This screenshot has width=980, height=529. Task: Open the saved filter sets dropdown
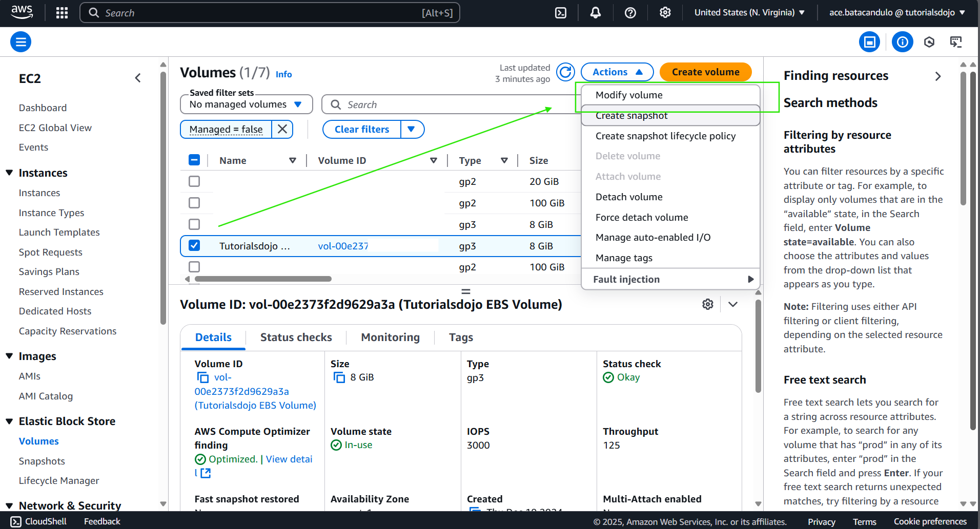click(x=247, y=104)
